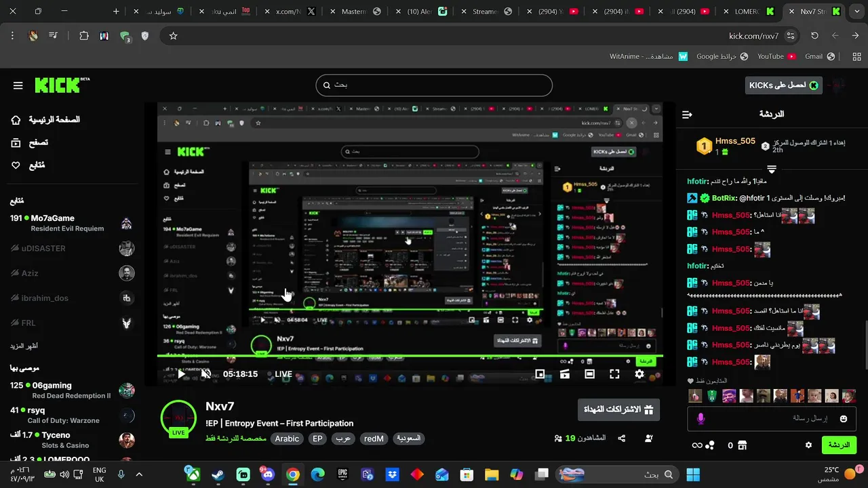Open the Chrome extensions puzzle icon
Image resolution: width=868 pixels, height=488 pixels.
pyautogui.click(x=84, y=36)
